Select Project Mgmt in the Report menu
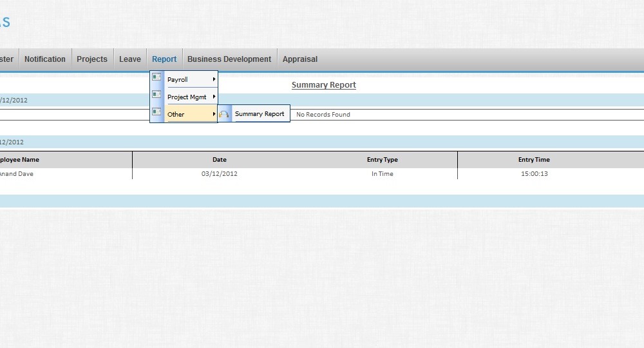The width and height of the screenshot is (644, 348). tap(187, 97)
